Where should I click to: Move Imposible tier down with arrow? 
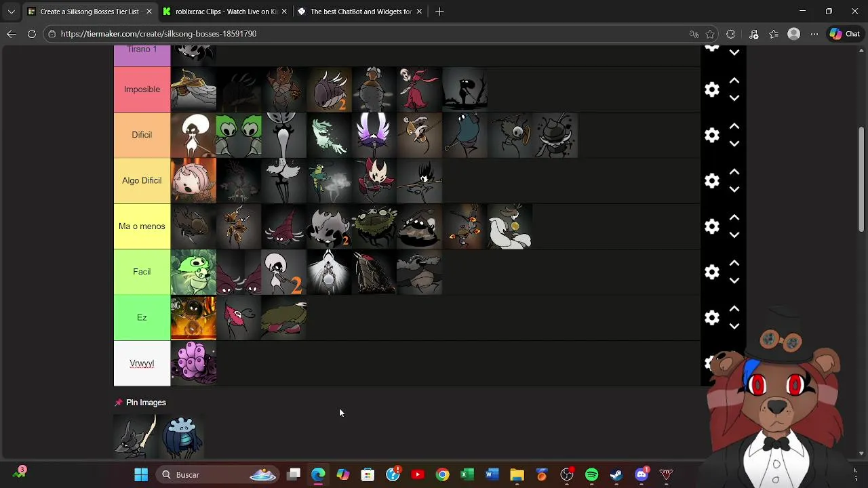tap(734, 98)
